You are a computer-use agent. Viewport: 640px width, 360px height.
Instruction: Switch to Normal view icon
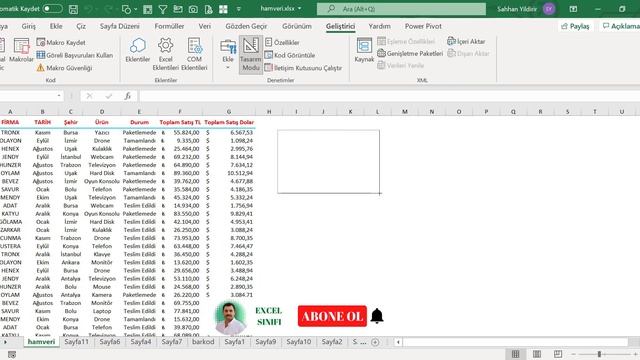click(516, 354)
